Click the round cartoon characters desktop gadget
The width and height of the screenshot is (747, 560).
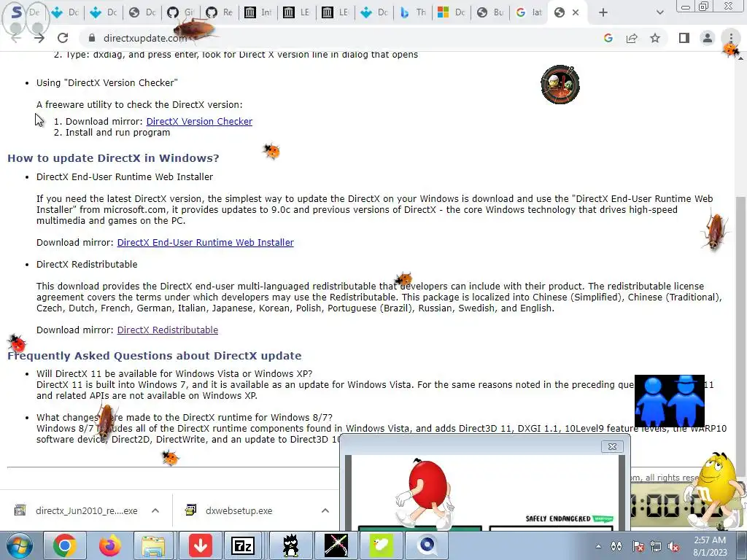tap(560, 85)
